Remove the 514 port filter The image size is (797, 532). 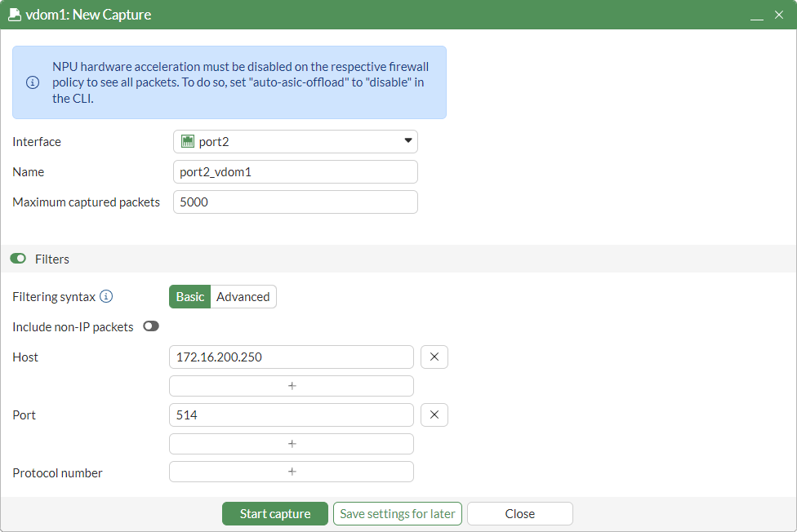434,415
